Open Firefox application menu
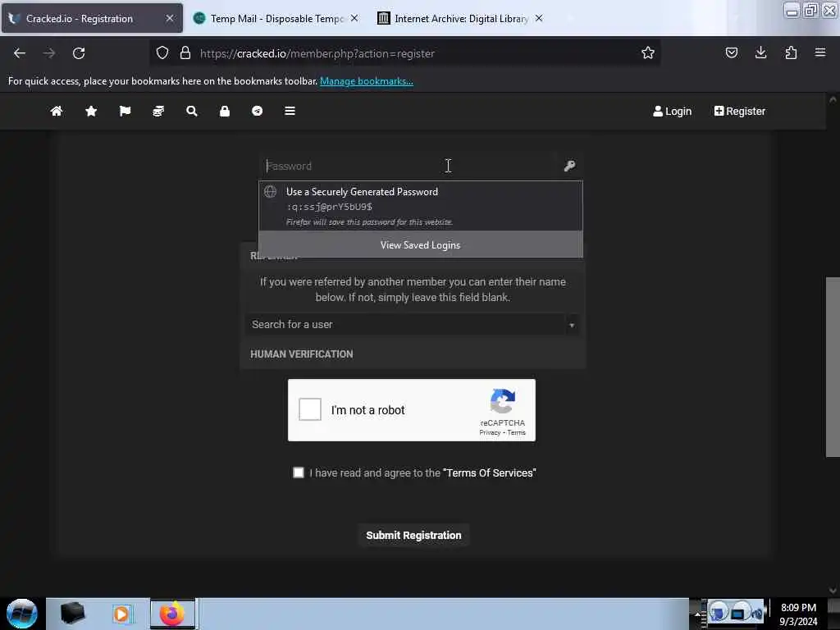 click(x=819, y=52)
